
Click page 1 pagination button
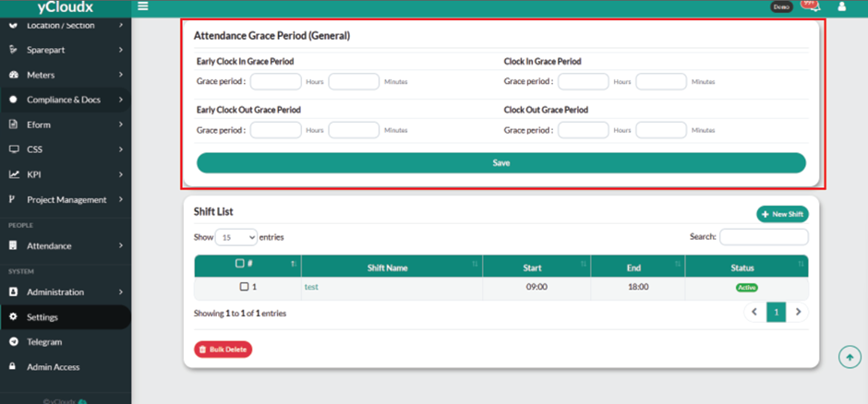pyautogui.click(x=776, y=312)
